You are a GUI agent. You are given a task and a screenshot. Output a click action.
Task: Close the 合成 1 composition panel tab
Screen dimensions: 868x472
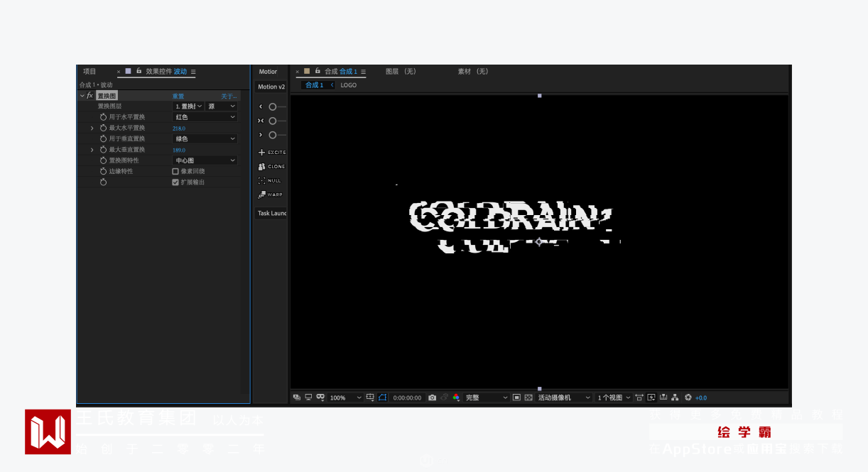pos(298,72)
